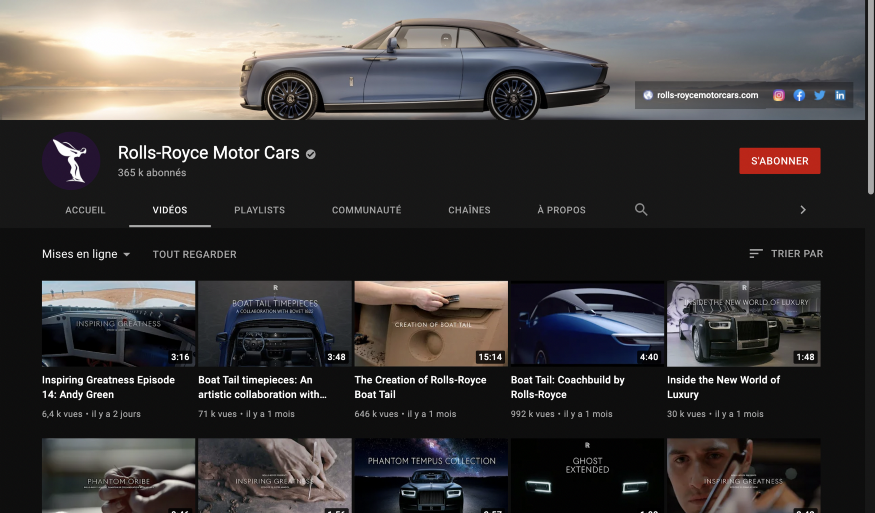Switch to the À PROPOS tab
Image resolution: width=875 pixels, height=513 pixels.
(561, 210)
